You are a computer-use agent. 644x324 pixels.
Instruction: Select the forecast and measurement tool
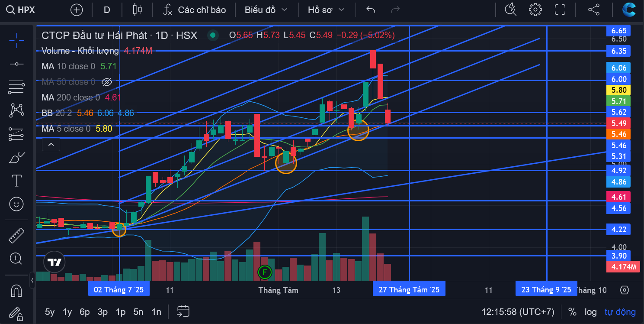coord(16,134)
